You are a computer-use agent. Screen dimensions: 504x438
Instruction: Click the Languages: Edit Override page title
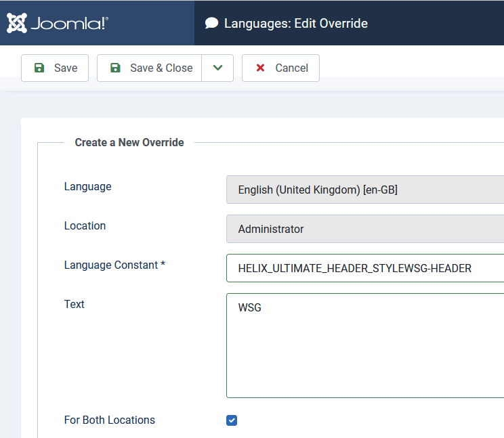click(295, 24)
